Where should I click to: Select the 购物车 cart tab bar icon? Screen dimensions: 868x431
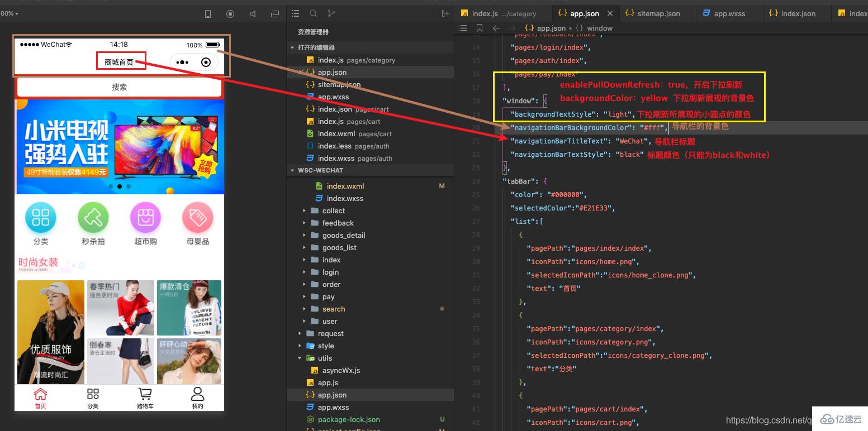click(x=145, y=394)
